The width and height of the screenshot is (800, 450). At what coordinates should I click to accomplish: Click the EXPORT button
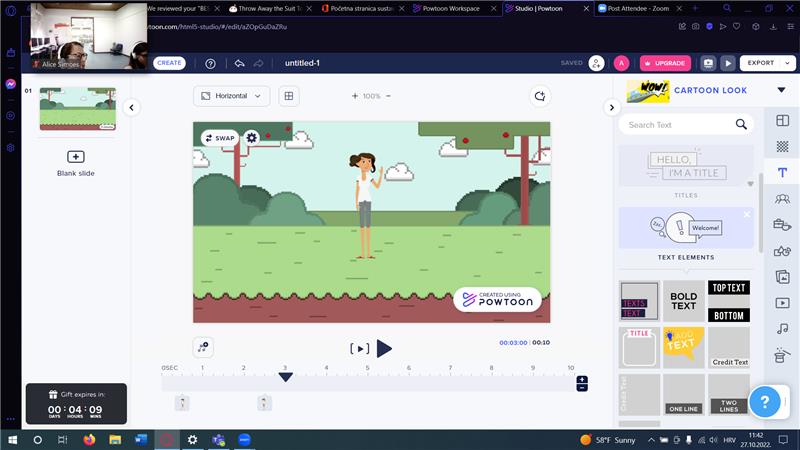pos(761,63)
